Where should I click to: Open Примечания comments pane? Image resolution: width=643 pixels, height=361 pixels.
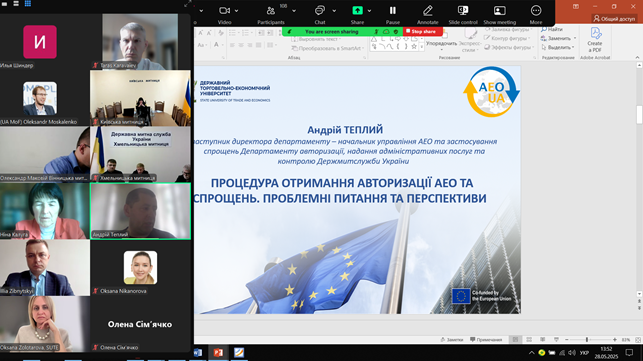click(486, 340)
